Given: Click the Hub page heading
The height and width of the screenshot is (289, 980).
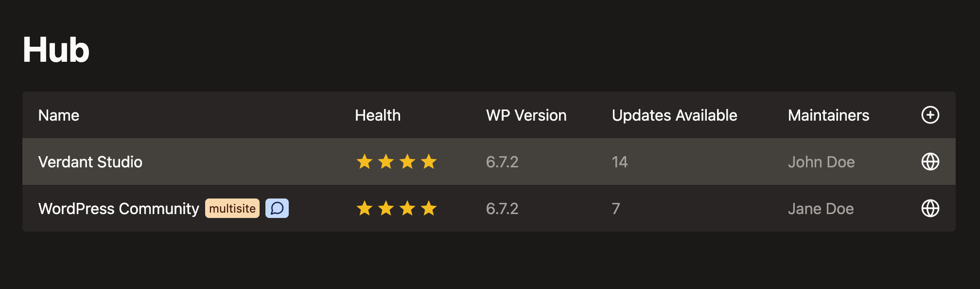Looking at the screenshot, I should point(56,50).
